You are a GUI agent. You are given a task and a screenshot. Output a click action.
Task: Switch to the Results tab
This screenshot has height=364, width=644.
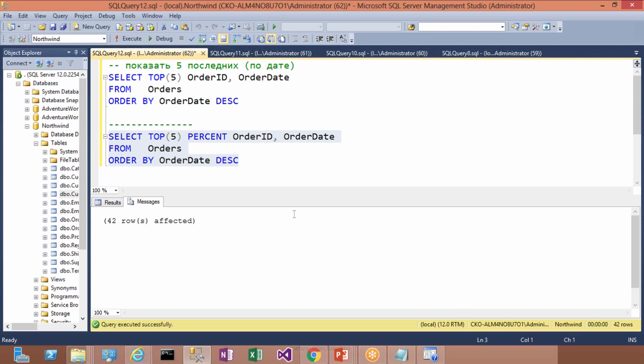click(x=108, y=202)
